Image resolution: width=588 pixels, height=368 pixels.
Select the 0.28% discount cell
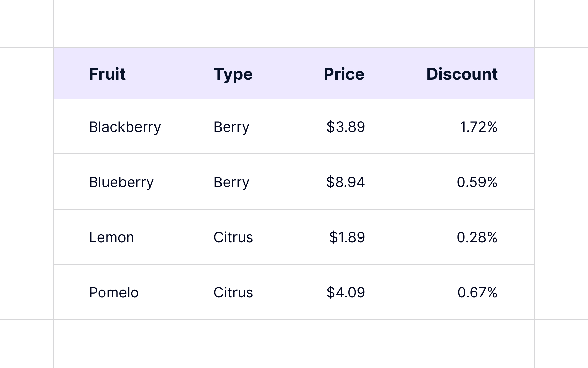point(477,237)
